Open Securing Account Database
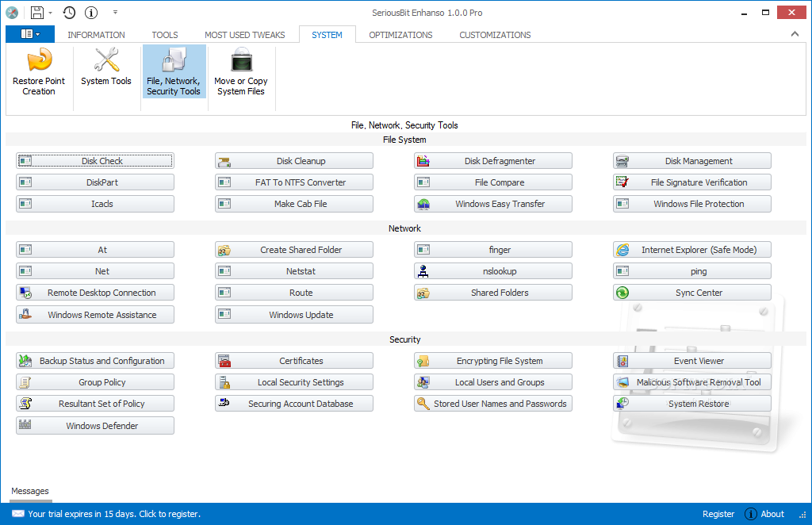Screen dimensions: 812x525 [x=294, y=404]
